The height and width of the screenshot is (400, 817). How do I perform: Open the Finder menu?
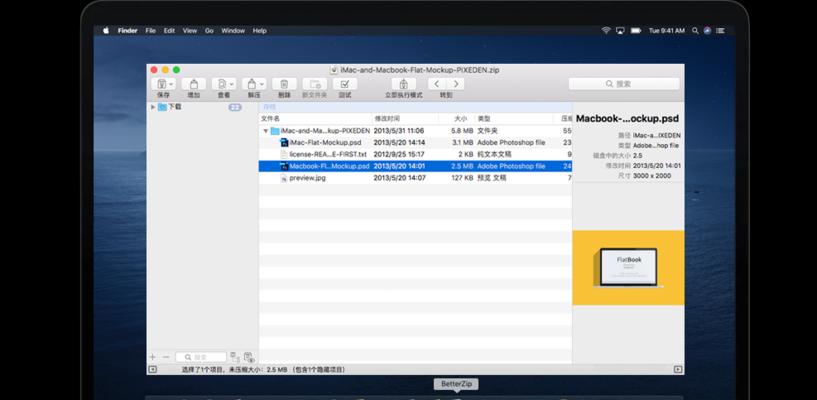pyautogui.click(x=128, y=31)
